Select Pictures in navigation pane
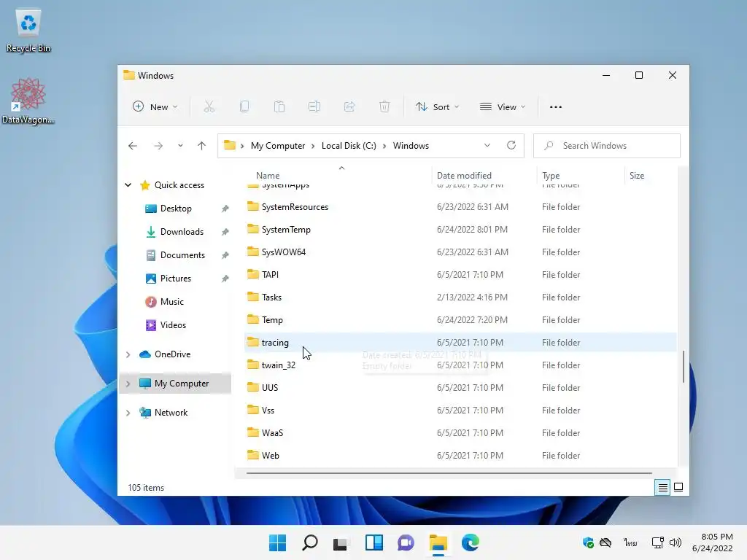Image resolution: width=747 pixels, height=560 pixels. [175, 278]
